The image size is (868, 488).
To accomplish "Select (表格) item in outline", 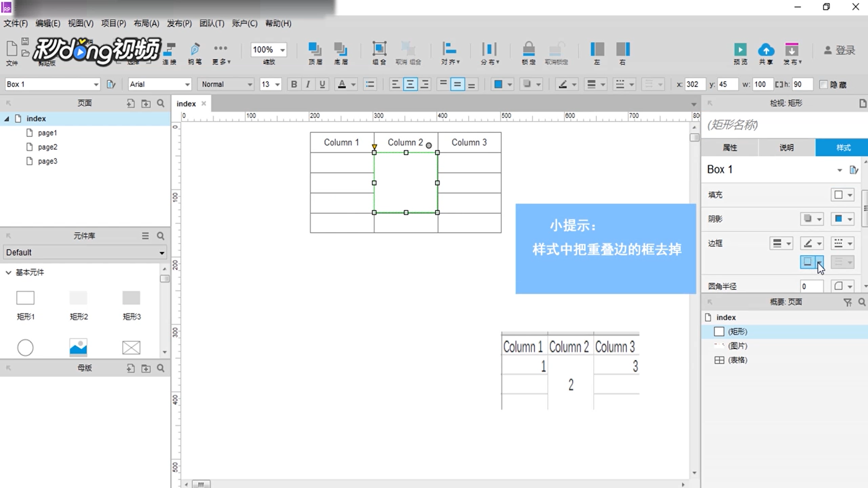I will point(737,360).
